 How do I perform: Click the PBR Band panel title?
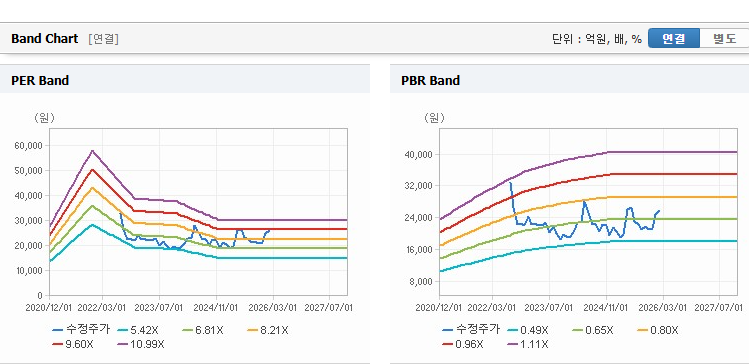click(430, 81)
